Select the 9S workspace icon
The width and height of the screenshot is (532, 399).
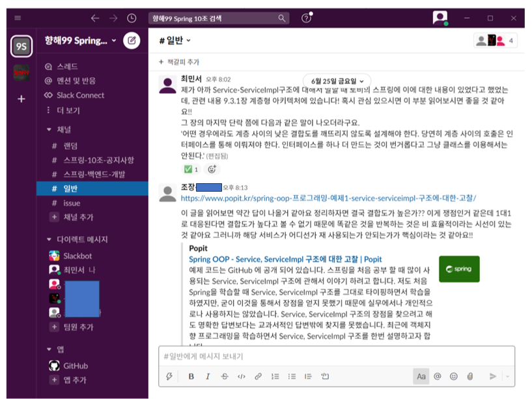coord(21,46)
